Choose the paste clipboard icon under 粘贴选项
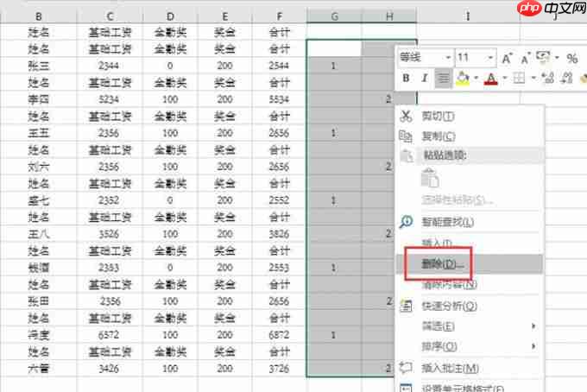587x392 pixels. point(429,178)
